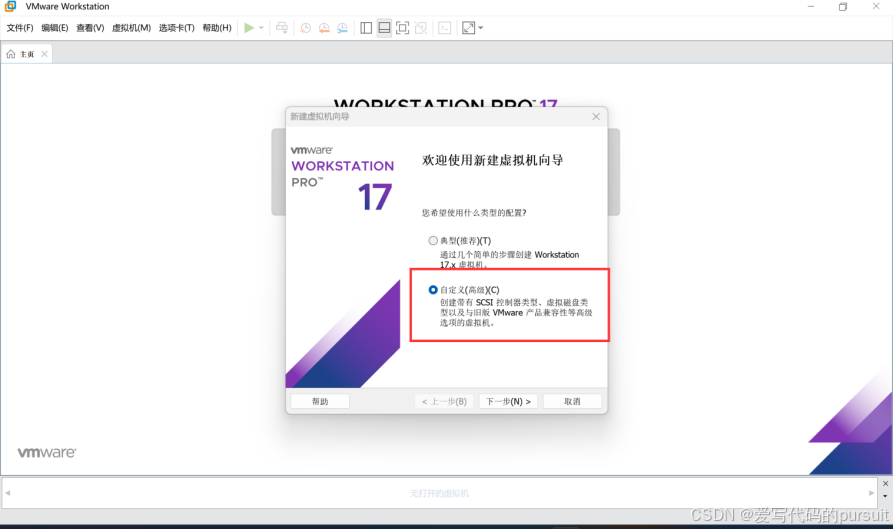Click the 帮助 button in wizard
The width and height of the screenshot is (893, 530).
pyautogui.click(x=320, y=401)
